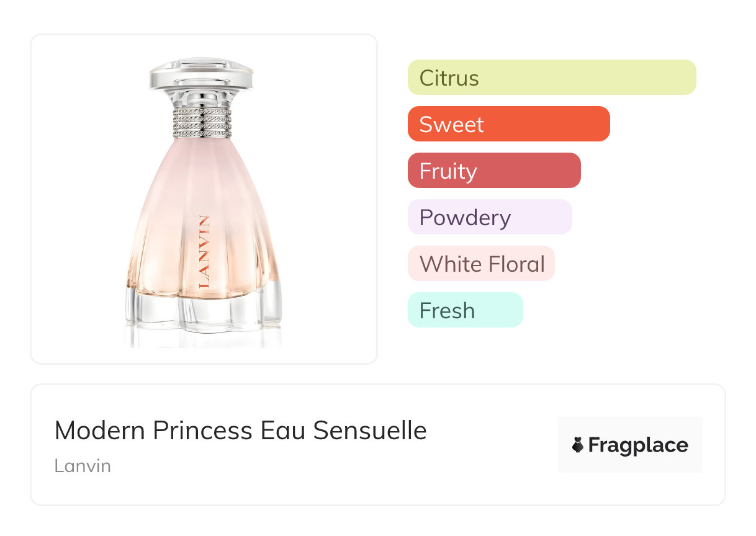Click the Fragplace perfume bottle logo icon
Screen dimensions: 756x536
click(578, 445)
